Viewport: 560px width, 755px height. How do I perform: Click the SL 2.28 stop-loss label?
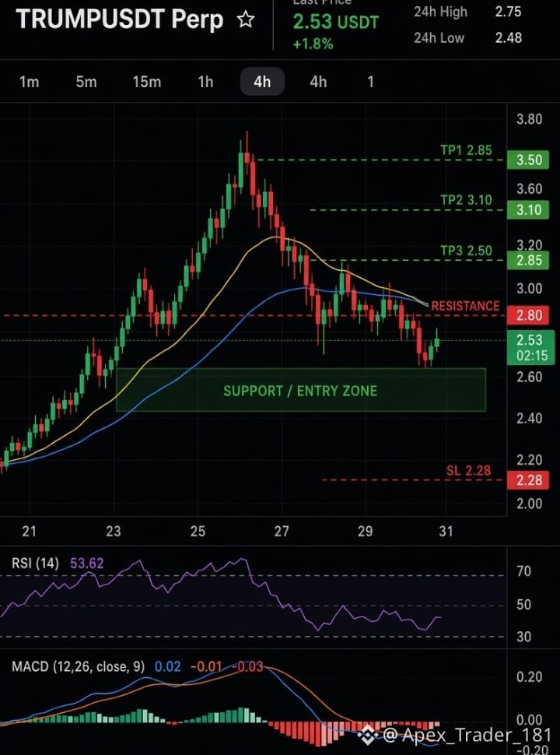click(468, 470)
